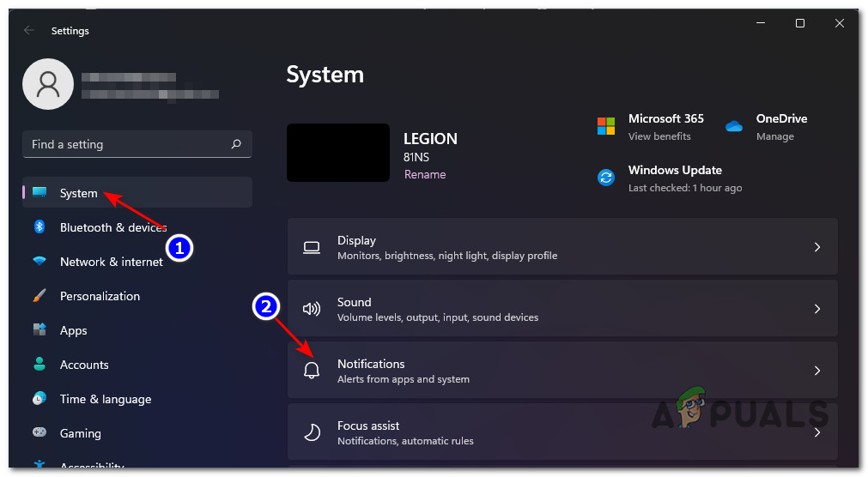Open Windows Update last checked link
868x477 pixels.
click(685, 188)
